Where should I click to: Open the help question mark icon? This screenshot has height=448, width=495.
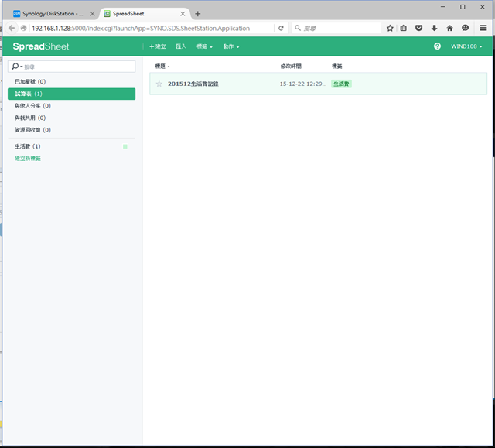437,46
